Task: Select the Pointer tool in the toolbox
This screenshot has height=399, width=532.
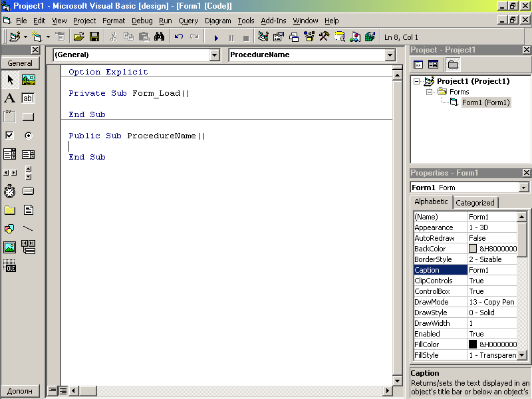Action: [10, 80]
